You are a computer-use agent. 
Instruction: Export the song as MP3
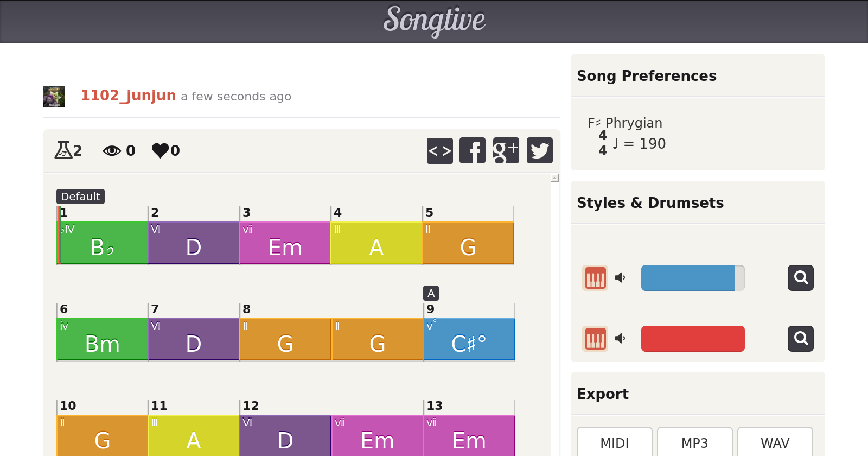(x=695, y=443)
